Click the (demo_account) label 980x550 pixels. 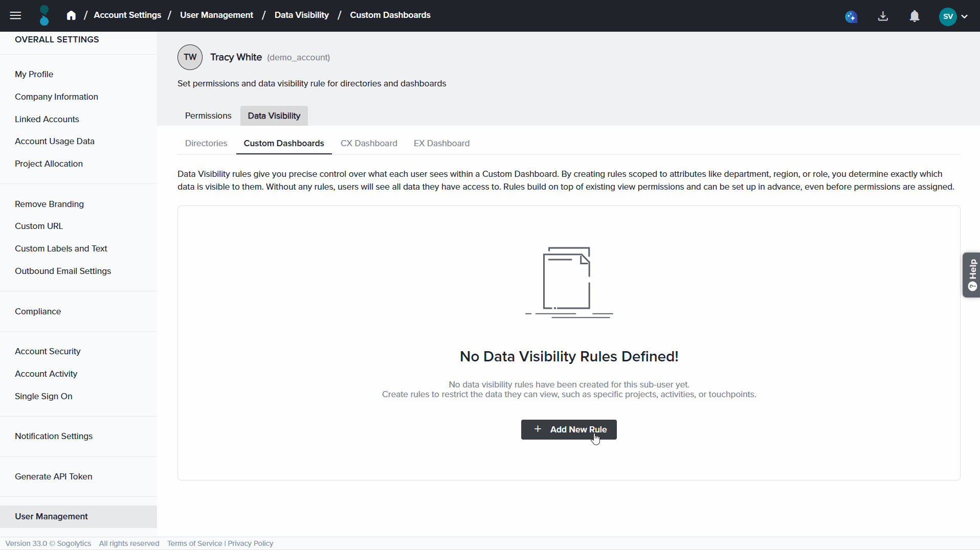click(298, 58)
